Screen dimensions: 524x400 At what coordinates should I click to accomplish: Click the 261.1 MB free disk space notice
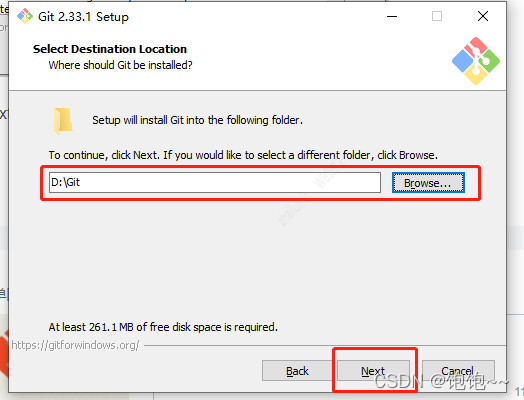click(x=163, y=327)
